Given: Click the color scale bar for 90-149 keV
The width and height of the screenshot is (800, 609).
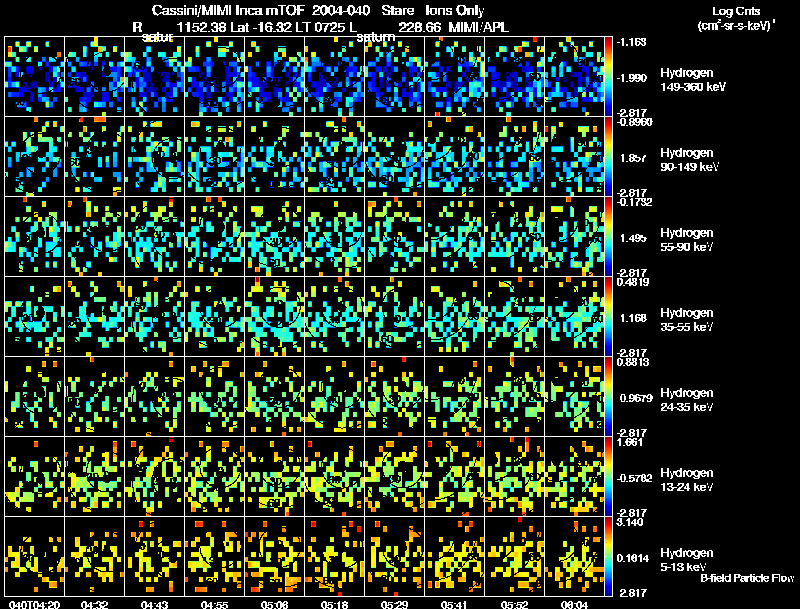Looking at the screenshot, I should (608, 156).
